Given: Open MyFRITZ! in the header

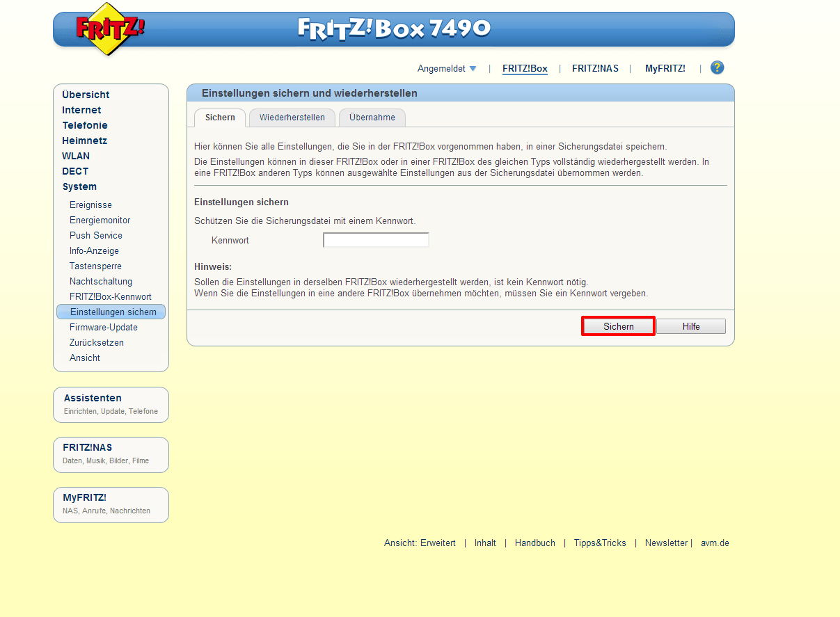Looking at the screenshot, I should (x=665, y=68).
